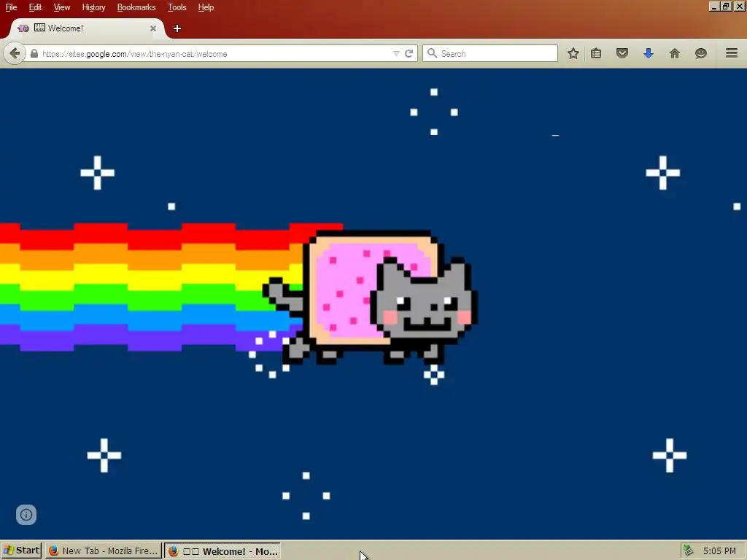Open the Hello chat smiley icon
Viewport: 747px width, 560px height.
[701, 53]
